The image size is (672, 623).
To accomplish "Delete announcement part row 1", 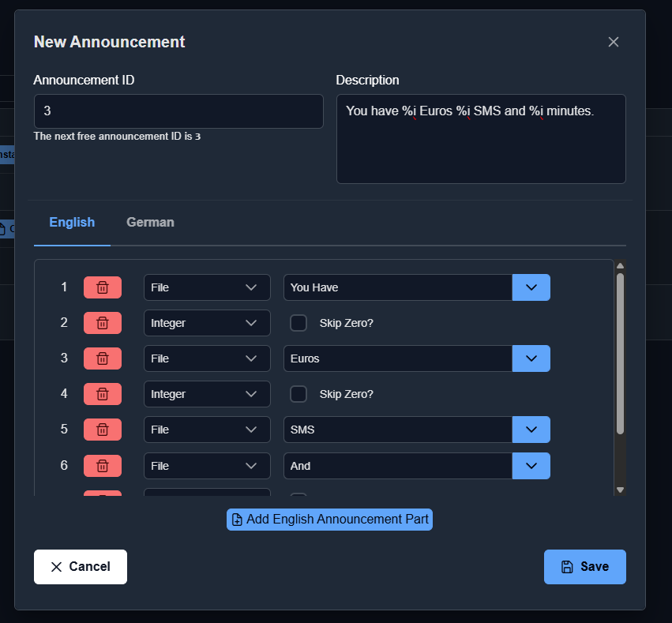I will (103, 287).
